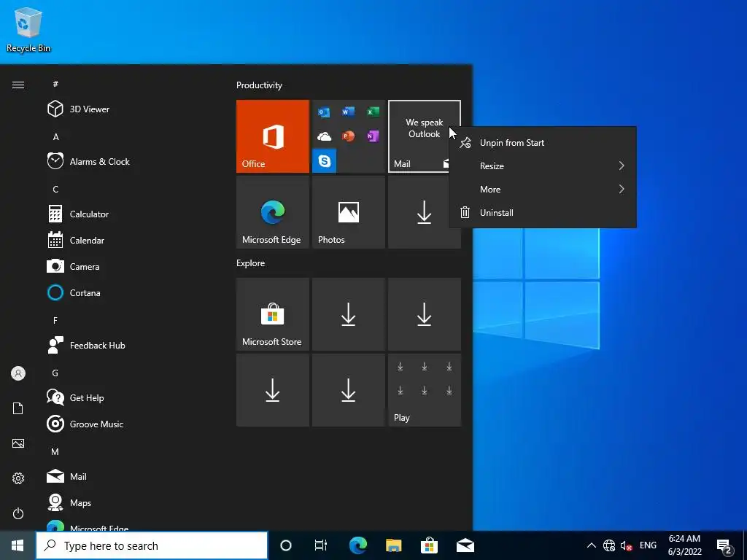Open the Play tile folder
Viewport: 747px width, 560px height.
point(425,390)
